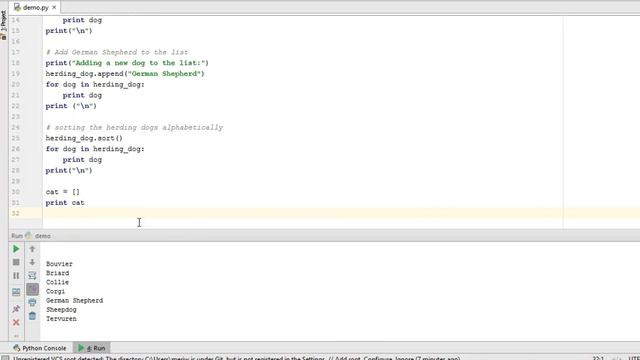The width and height of the screenshot is (640, 360).
Task: Click "Bouvier" in the run output
Action: pos(59,264)
